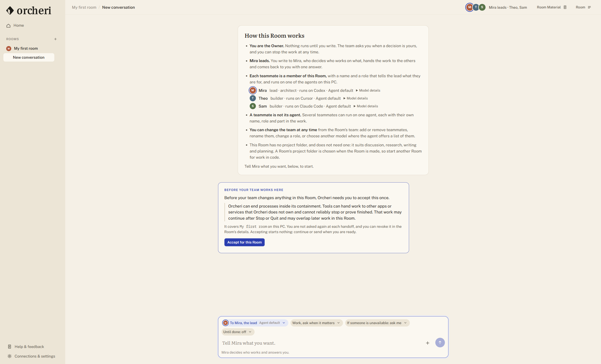Viewport: 601px width, 364px height.
Task: Open the Room menu lines icon
Action: pyautogui.click(x=589, y=7)
